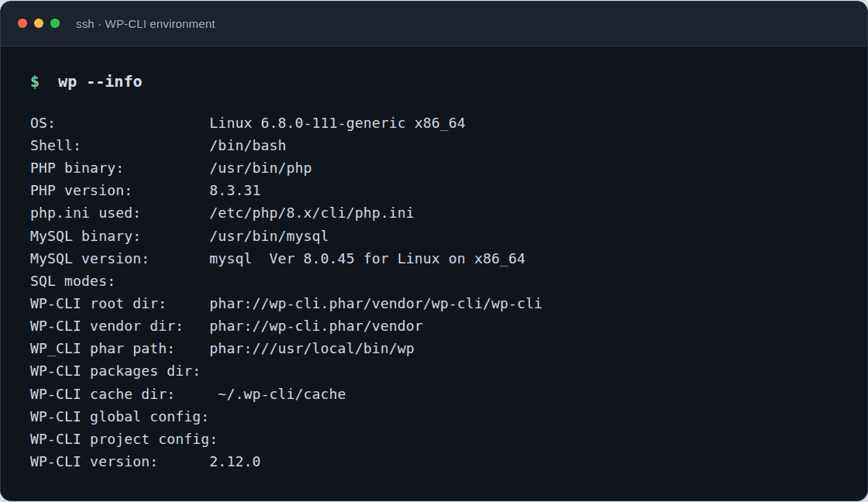The image size is (868, 502).
Task: Click the green maximize window button
Action: point(55,23)
